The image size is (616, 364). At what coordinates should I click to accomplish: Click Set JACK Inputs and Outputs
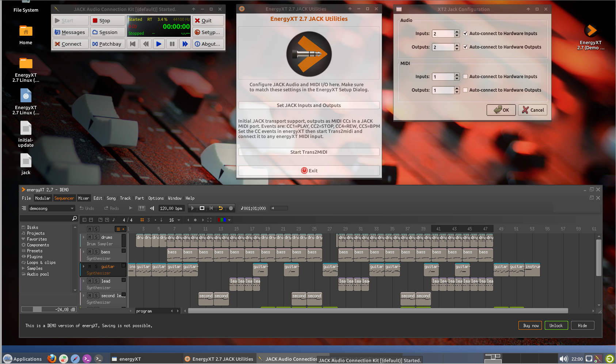[309, 105]
